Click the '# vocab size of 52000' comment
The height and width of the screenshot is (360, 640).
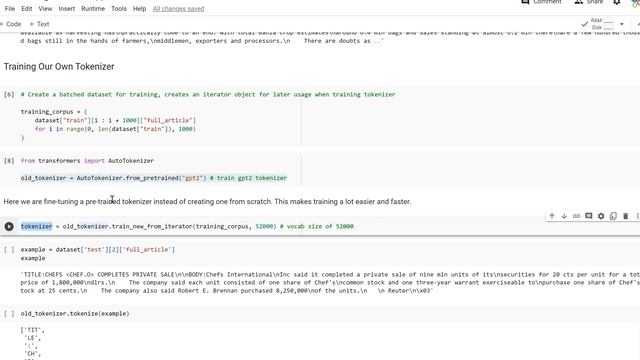[317, 227]
